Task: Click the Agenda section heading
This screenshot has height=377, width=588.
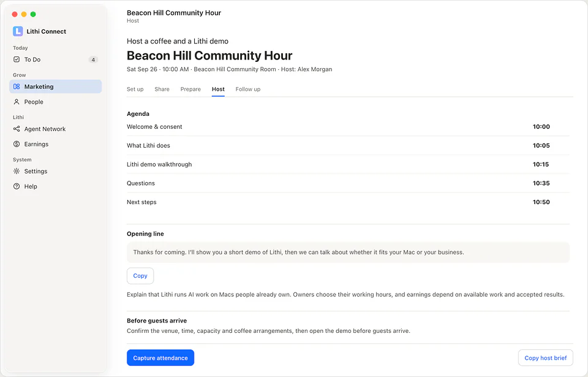Action: coord(138,114)
